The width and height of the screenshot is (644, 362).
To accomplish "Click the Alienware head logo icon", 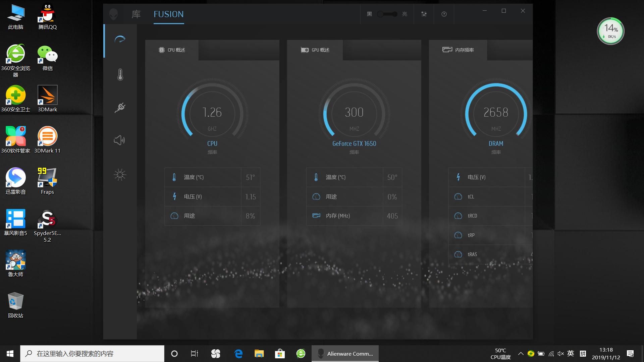I will (114, 14).
